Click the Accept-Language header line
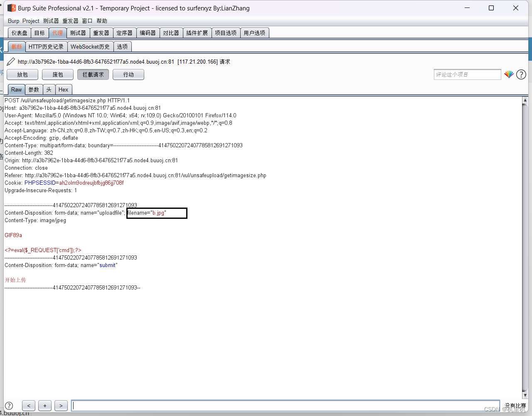Image resolution: width=532 pixels, height=416 pixels. [x=106, y=131]
